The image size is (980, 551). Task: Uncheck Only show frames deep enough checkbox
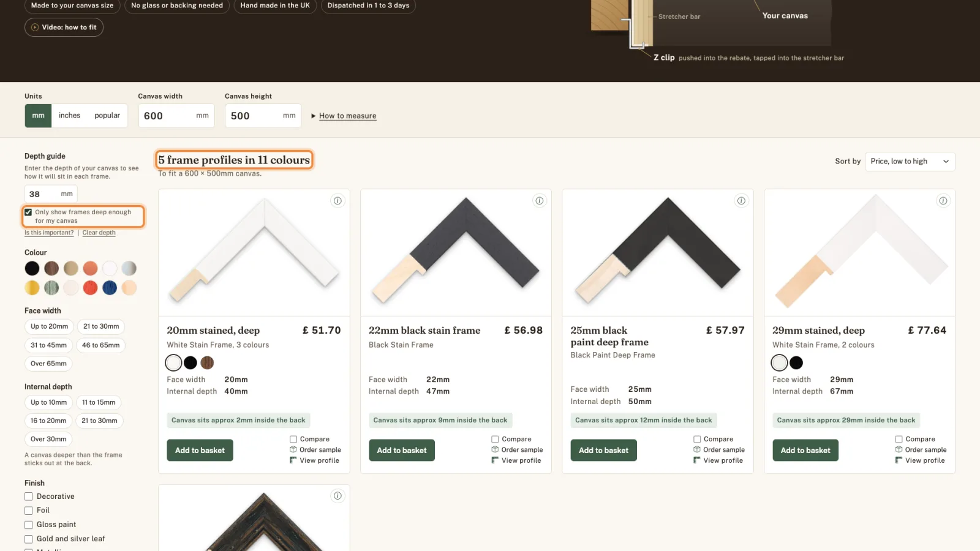(28, 212)
